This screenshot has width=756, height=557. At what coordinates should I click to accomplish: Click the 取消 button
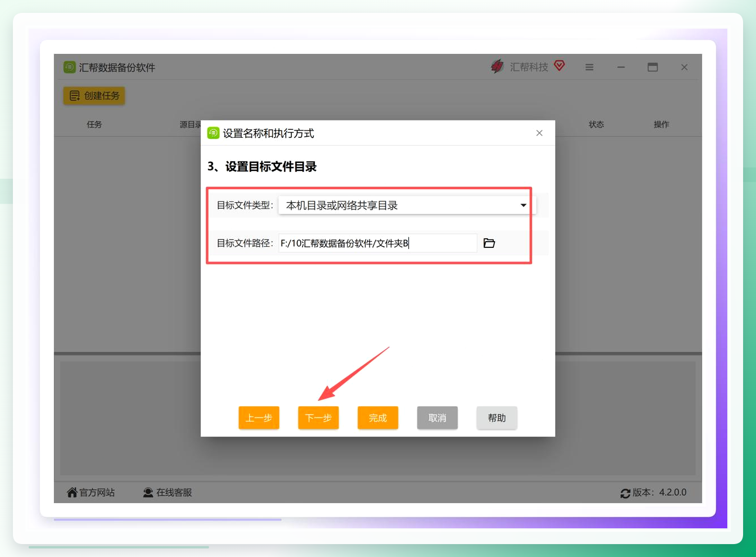[437, 418]
